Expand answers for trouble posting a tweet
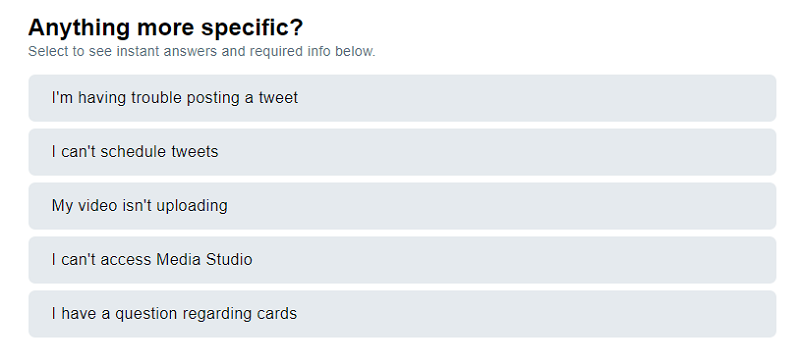800x364 pixels. click(402, 98)
